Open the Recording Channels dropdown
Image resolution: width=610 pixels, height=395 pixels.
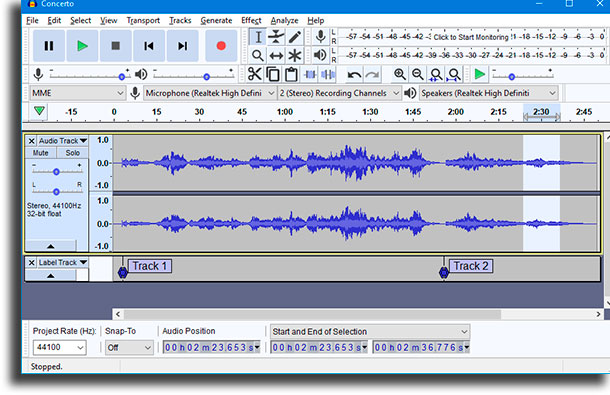[x=339, y=93]
